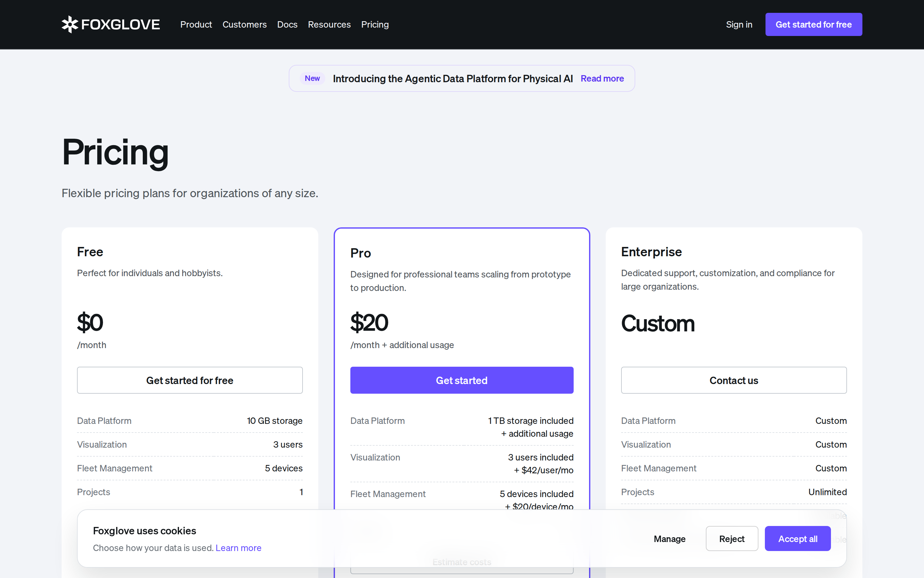
Task: Click '5 devices' in Free plan
Action: [x=283, y=468]
